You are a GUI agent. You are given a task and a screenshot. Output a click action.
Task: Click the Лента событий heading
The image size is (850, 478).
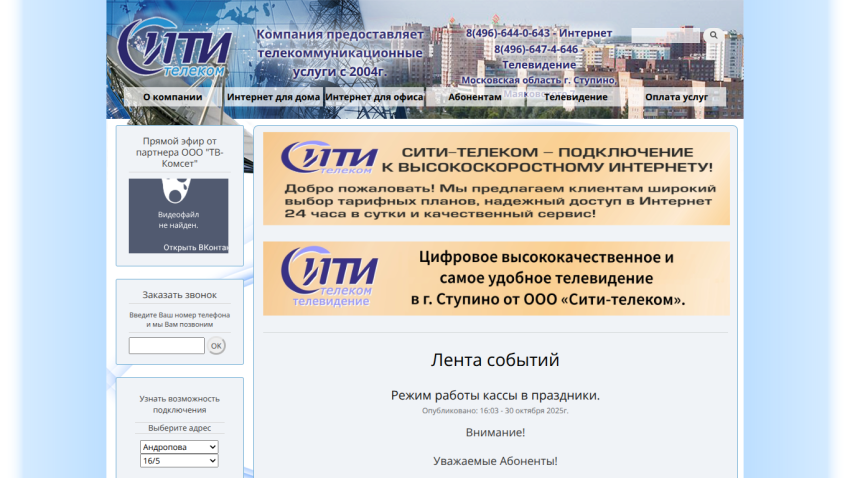(x=495, y=360)
